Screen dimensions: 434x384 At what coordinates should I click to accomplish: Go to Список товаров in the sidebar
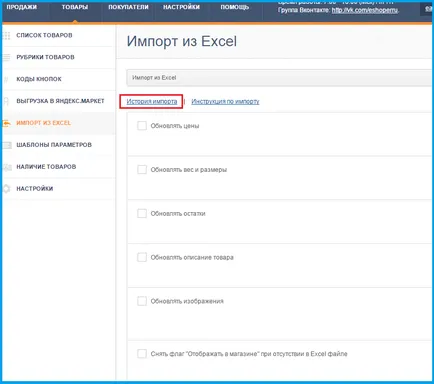click(x=44, y=35)
